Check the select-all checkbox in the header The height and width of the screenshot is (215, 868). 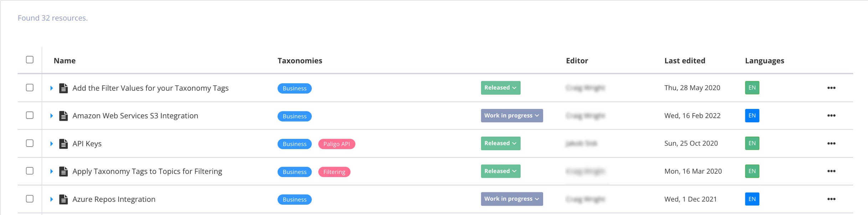30,60
